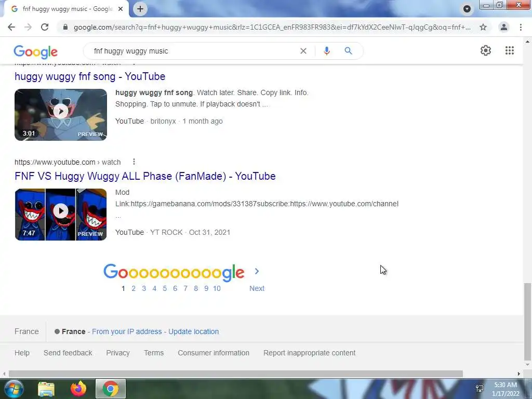Go to results page 10

click(x=217, y=288)
